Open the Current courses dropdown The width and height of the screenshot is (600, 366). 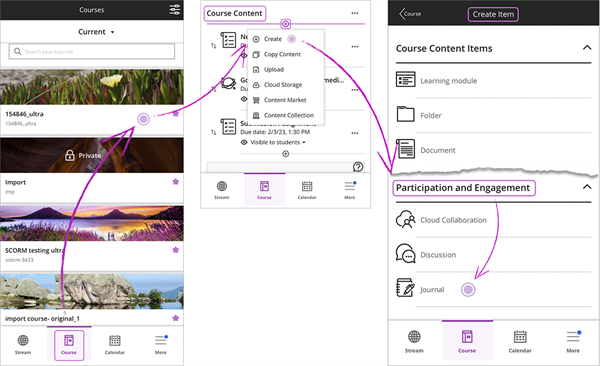(96, 32)
